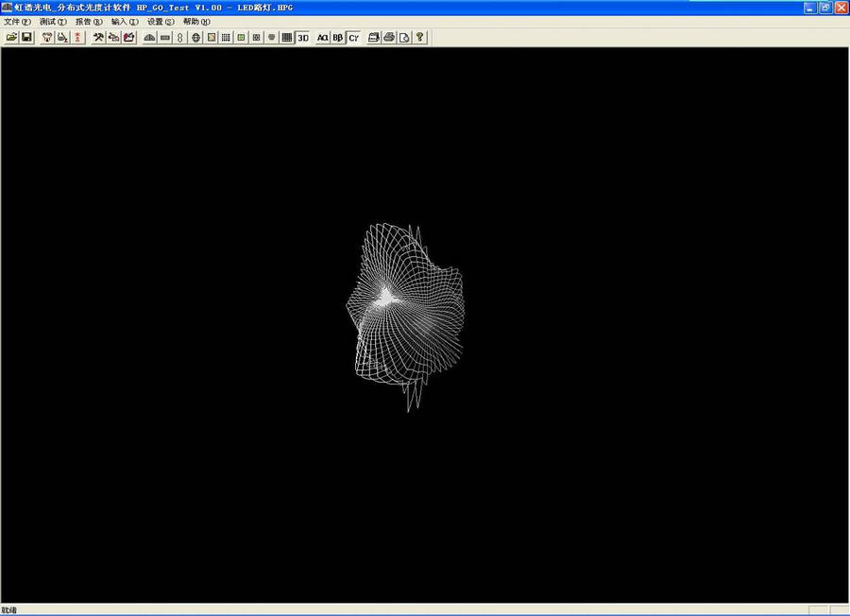
Task: Toggle the Aα plane button
Action: 323,38
